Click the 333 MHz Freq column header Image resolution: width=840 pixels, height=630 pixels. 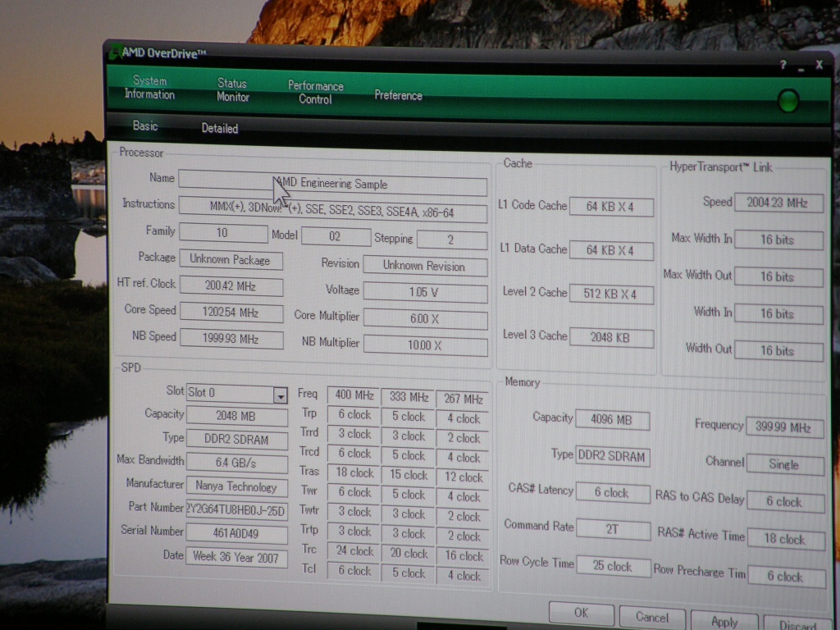pyautogui.click(x=409, y=397)
